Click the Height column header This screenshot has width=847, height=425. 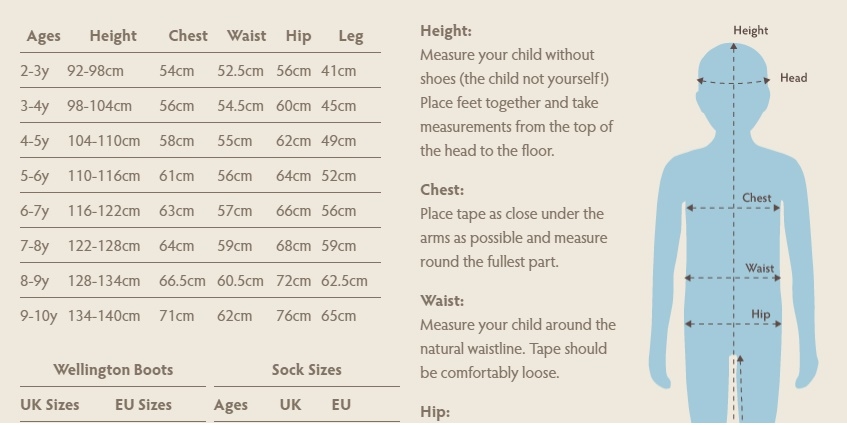(x=113, y=37)
